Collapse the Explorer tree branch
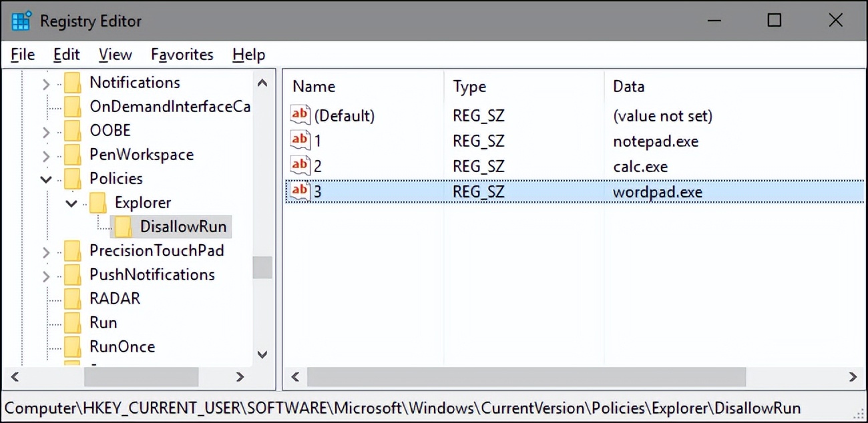Screen dimensions: 868x423 [x=71, y=202]
